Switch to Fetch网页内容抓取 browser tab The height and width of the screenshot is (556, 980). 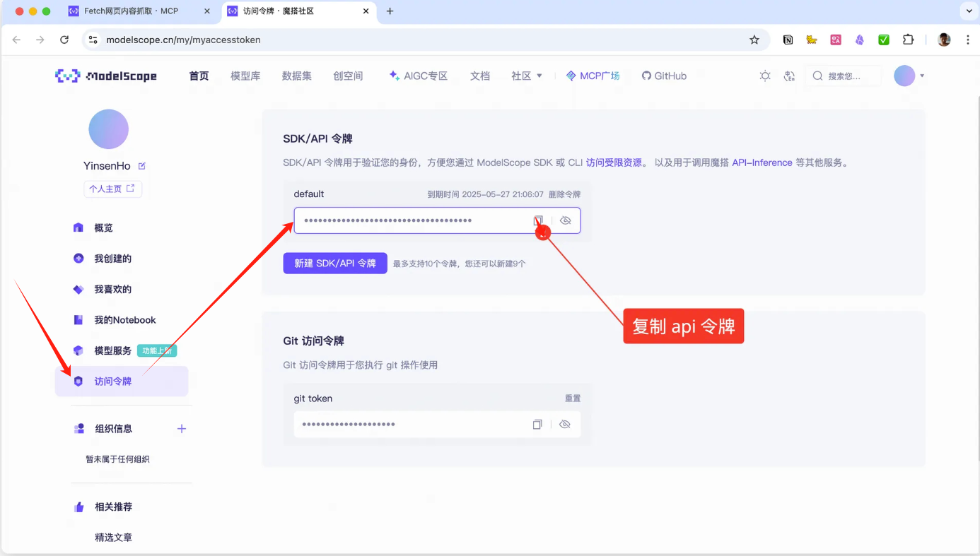click(131, 11)
